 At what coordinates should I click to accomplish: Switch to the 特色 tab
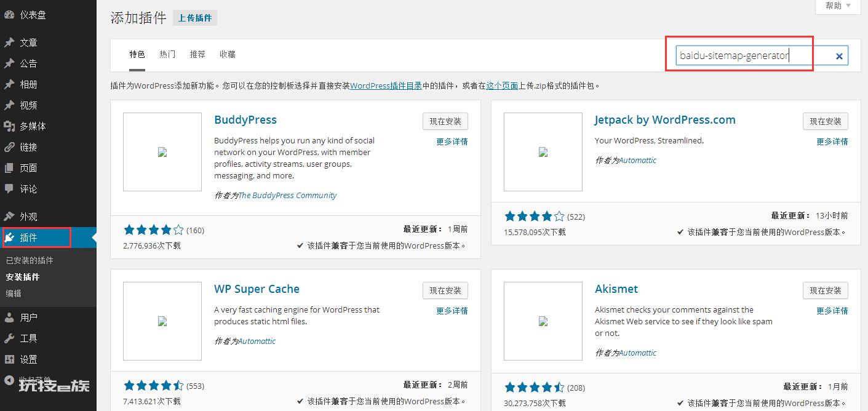coord(137,54)
